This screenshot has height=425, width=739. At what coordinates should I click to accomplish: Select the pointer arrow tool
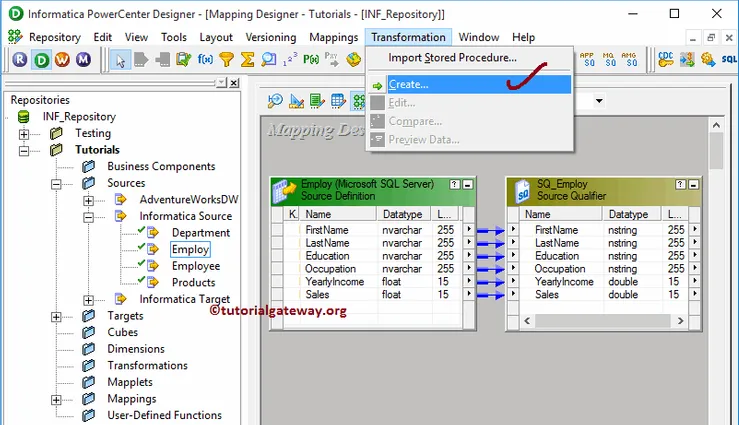[120, 60]
